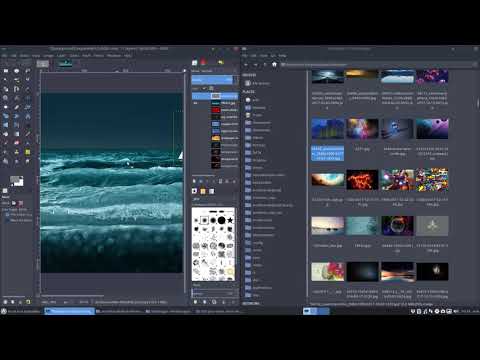Select the Move tool in GIMP toolbox

coord(27,98)
